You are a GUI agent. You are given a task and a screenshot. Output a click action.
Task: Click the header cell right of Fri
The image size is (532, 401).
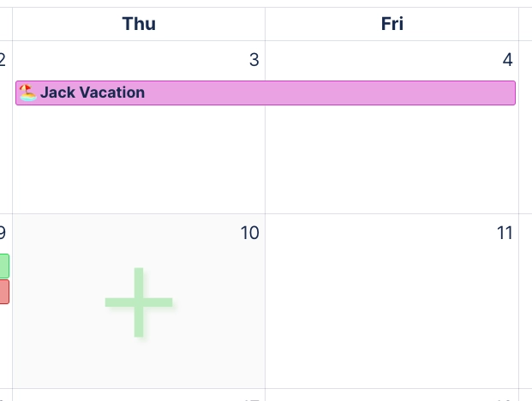pyautogui.click(x=526, y=24)
